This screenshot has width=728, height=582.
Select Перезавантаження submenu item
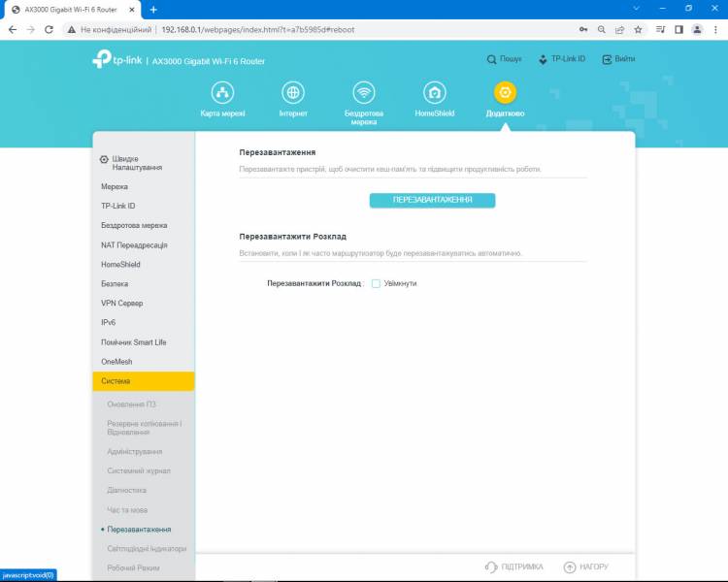click(x=139, y=529)
